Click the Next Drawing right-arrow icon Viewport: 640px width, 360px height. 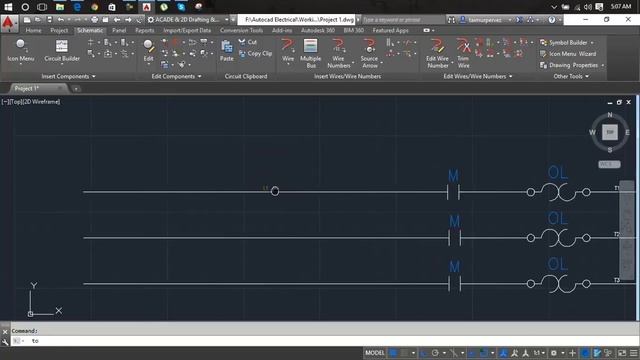point(128,20)
